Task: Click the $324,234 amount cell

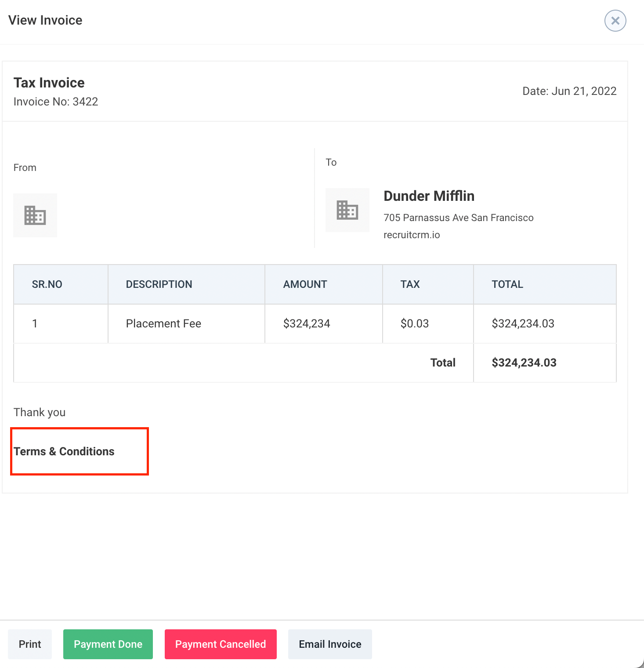Action: click(324, 323)
